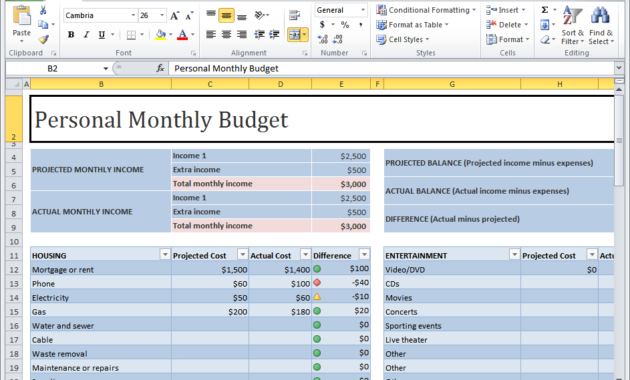Image resolution: width=630 pixels, height=380 pixels.
Task: Apply cell borders icon
Action: pos(131,35)
